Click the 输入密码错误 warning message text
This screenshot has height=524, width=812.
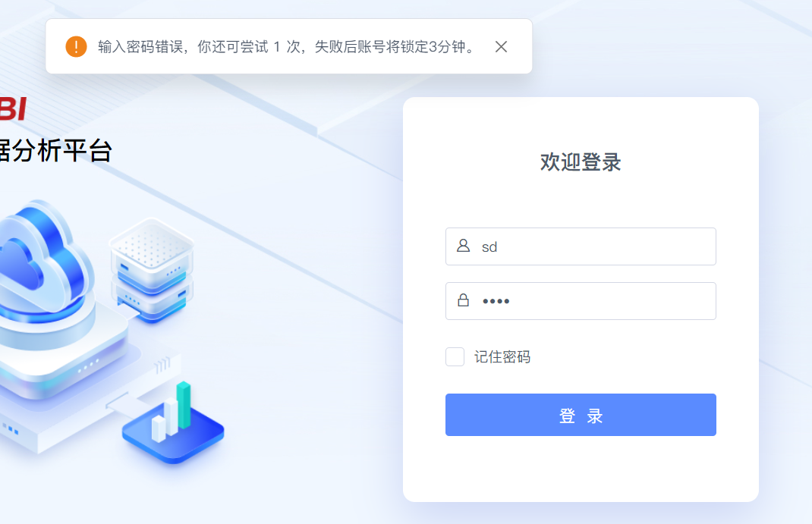pyautogui.click(x=286, y=46)
